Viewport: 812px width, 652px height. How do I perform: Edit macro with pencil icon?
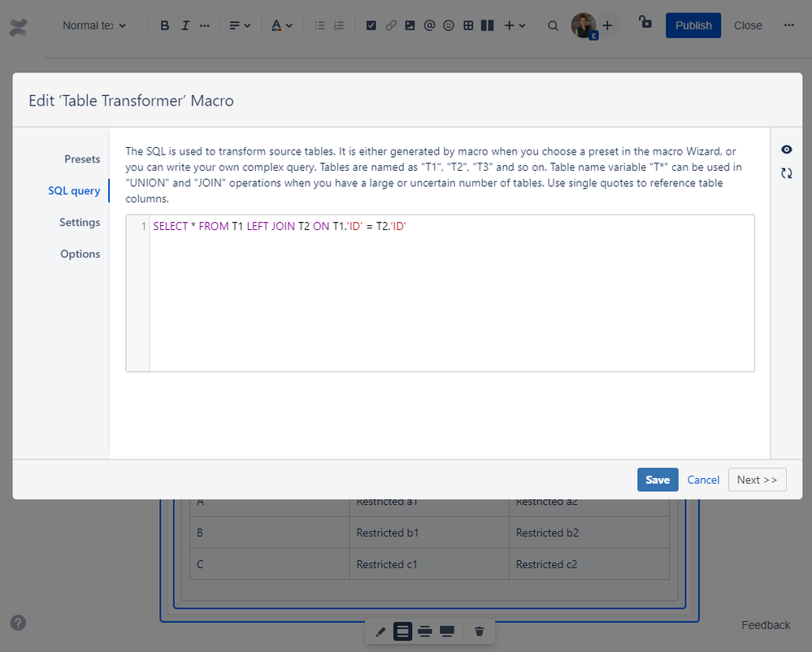pyautogui.click(x=380, y=632)
